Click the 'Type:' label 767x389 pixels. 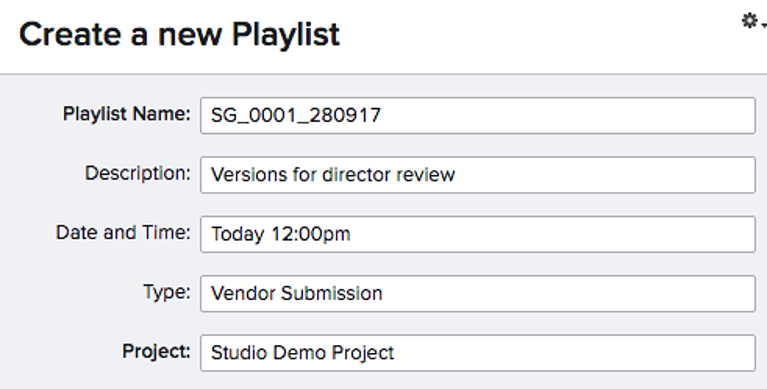click(167, 292)
